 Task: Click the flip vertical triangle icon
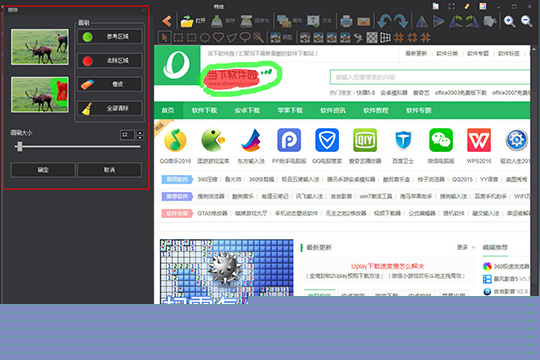click(438, 21)
